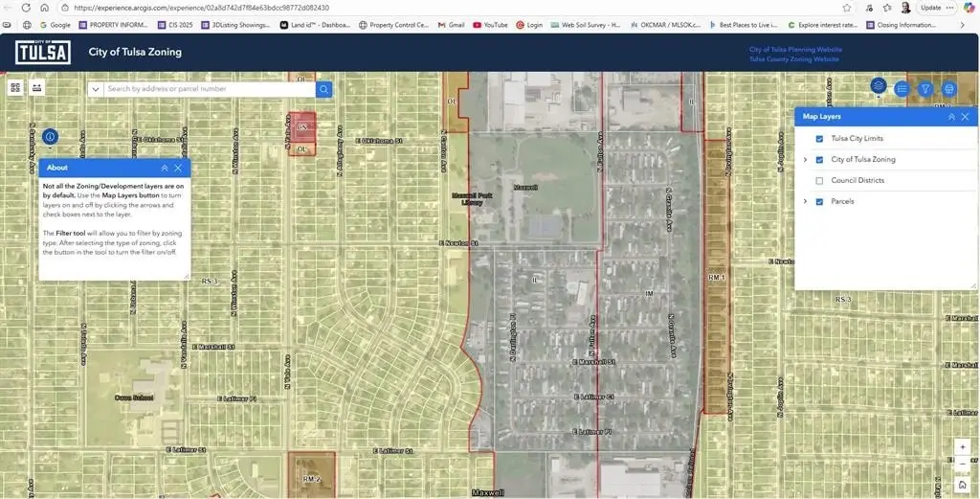Image resolution: width=980 pixels, height=499 pixels.
Task: Open the Legend list icon
Action: (902, 89)
